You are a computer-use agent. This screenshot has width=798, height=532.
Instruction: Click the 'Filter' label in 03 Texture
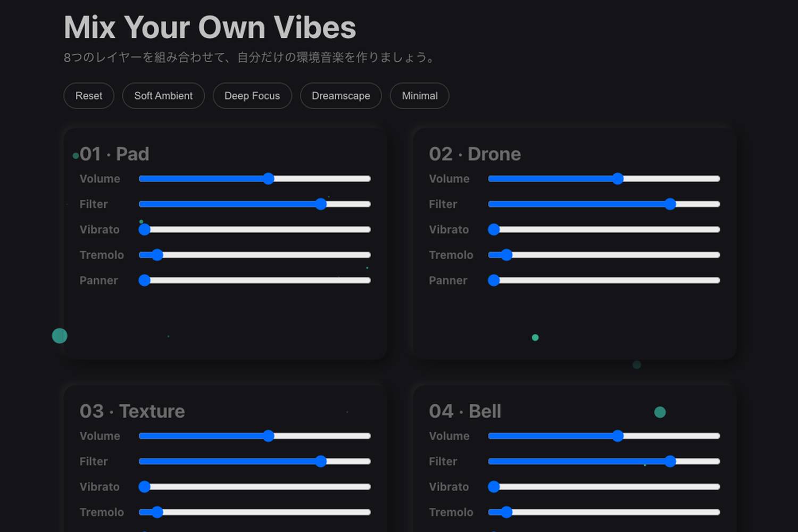[x=94, y=461]
